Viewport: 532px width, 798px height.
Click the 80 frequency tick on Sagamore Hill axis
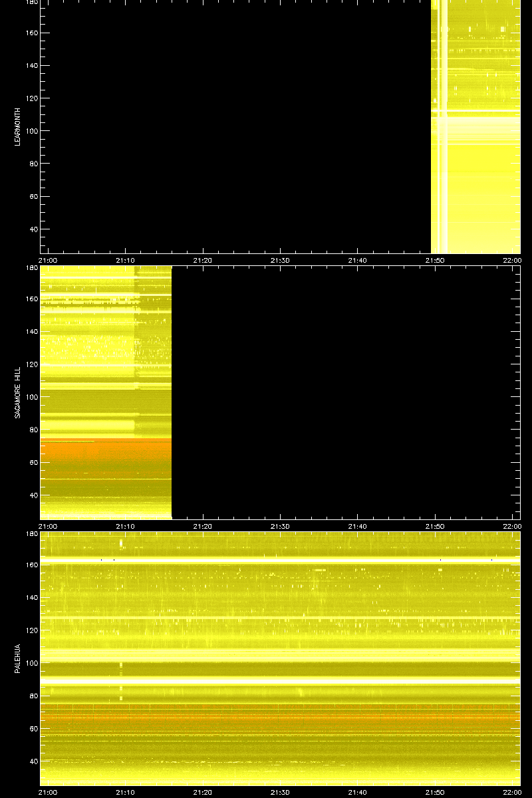pyautogui.click(x=33, y=430)
